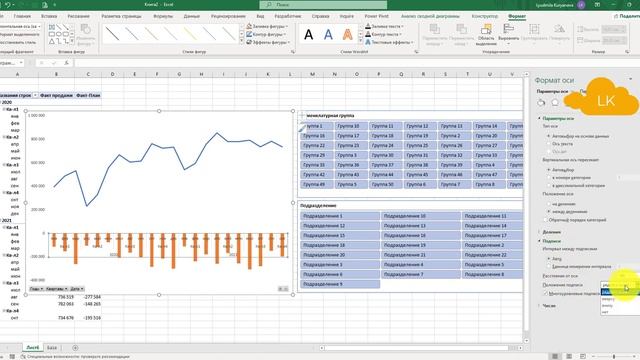Screen dimensions: 640x360
Task: Open Shape Effects (Эффекты фигуры) menu
Action: tap(268, 42)
